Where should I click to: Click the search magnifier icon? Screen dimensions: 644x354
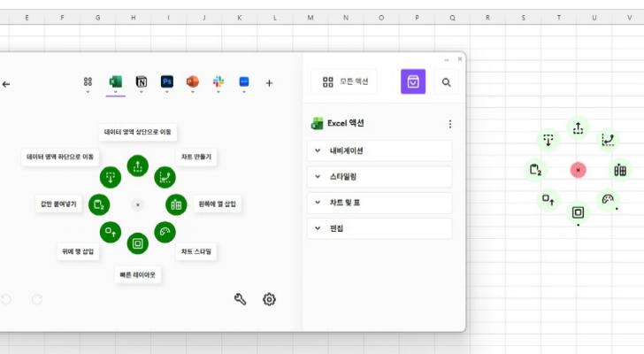[x=447, y=82]
